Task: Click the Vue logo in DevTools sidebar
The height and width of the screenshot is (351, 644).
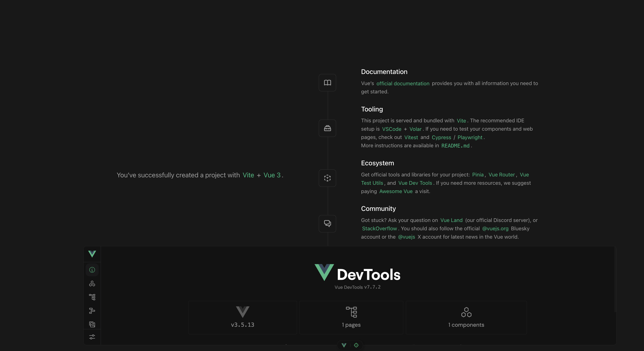Action: tap(92, 254)
